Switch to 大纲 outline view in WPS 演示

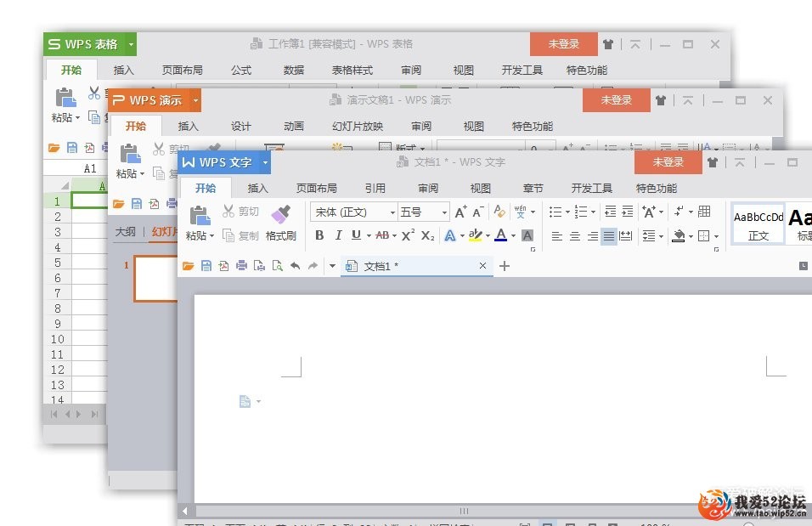click(x=126, y=232)
